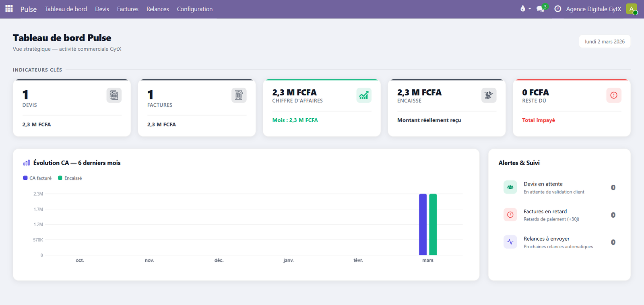Click the Encaissé card money icon

click(x=489, y=95)
